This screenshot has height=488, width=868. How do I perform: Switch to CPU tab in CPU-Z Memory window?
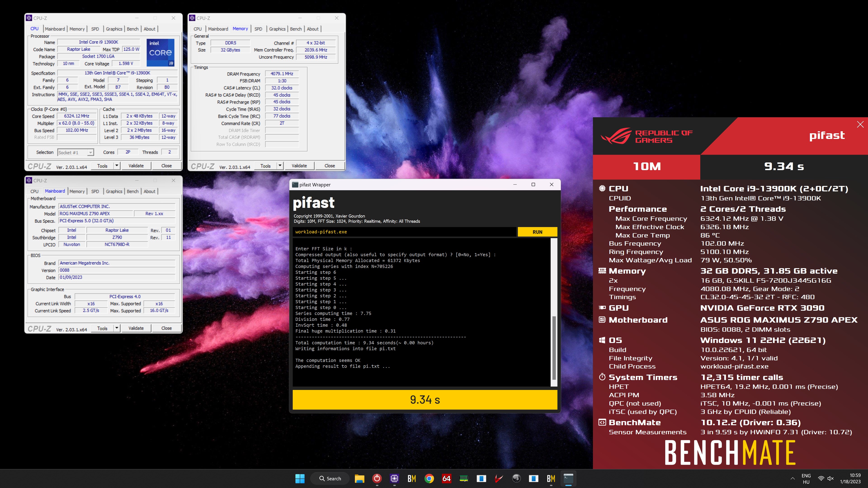(x=198, y=29)
